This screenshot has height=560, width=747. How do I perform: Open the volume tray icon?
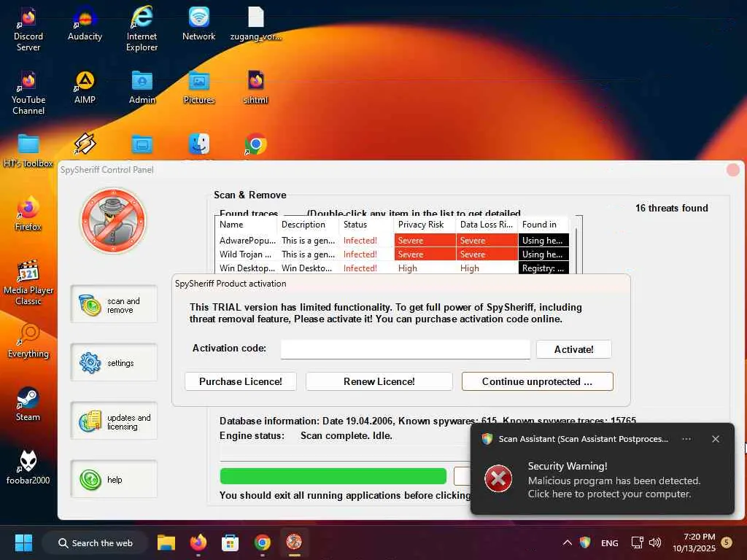655,542
